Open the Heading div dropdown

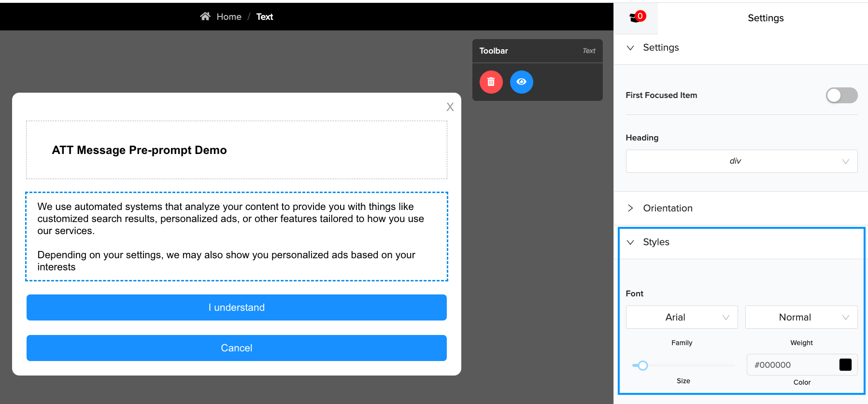click(741, 161)
